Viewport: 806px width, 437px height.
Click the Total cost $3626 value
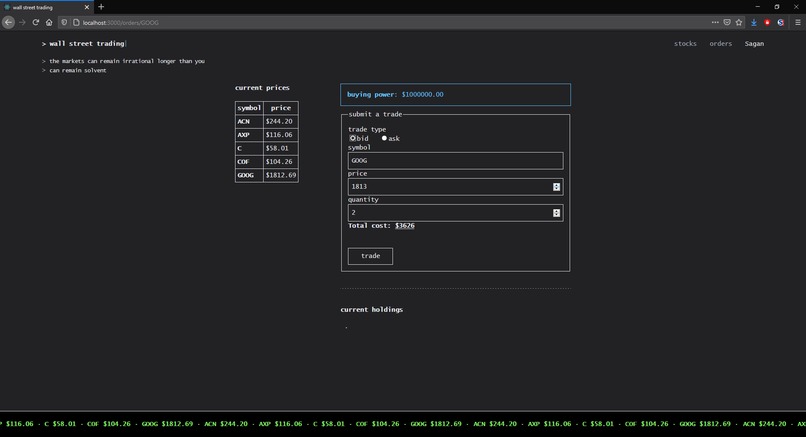(405, 226)
